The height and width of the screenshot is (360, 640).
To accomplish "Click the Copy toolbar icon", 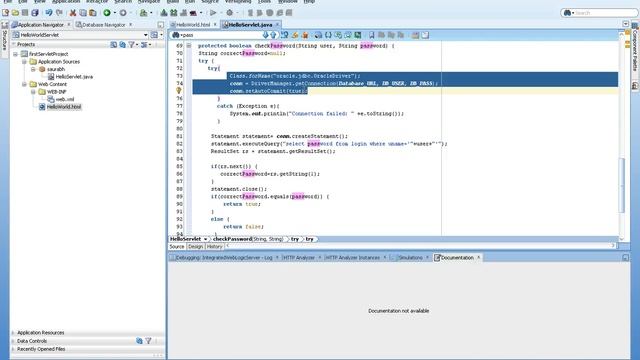I will point(83,13).
